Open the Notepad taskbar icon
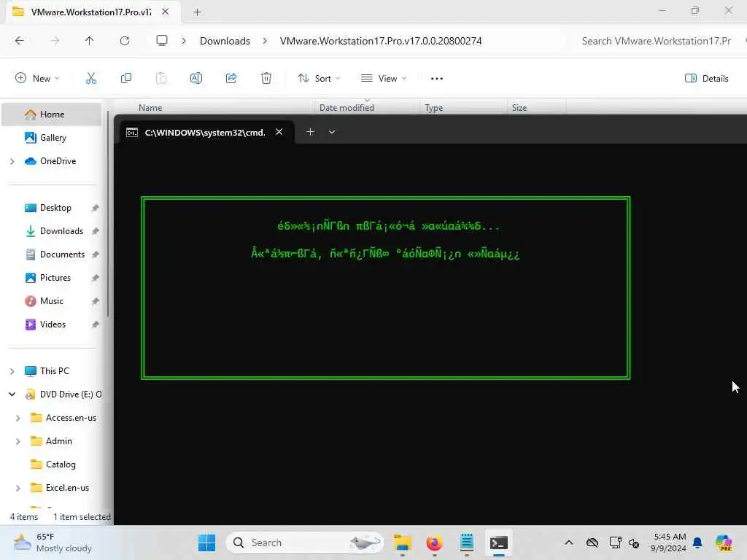747x560 pixels. (x=466, y=542)
